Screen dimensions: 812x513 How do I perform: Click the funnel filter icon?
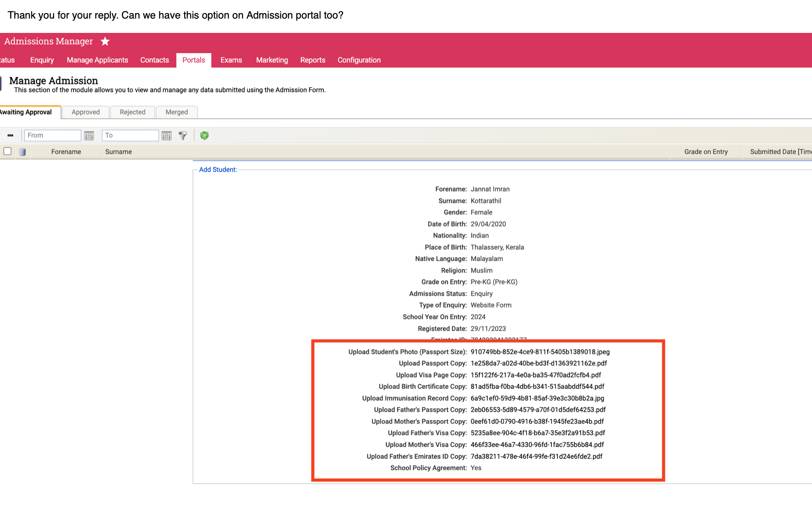[183, 135]
